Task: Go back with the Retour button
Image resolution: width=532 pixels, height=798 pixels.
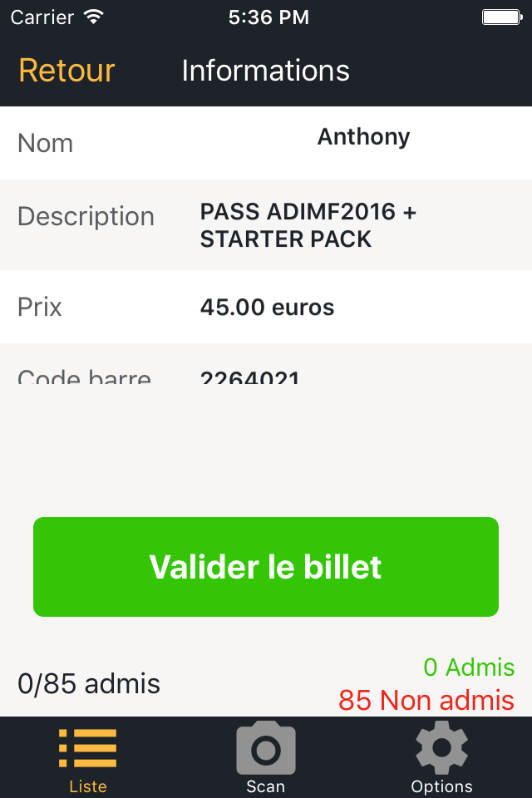Action: coord(66,71)
